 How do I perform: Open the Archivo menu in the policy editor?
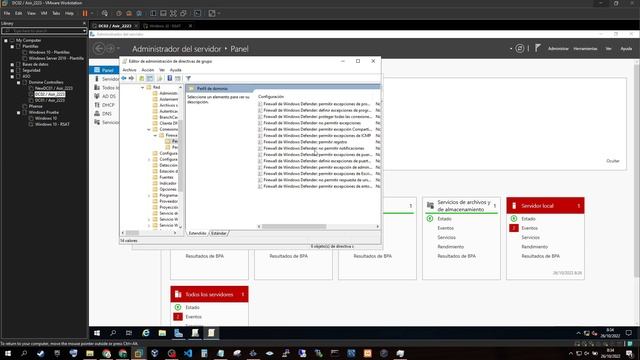pyautogui.click(x=129, y=70)
